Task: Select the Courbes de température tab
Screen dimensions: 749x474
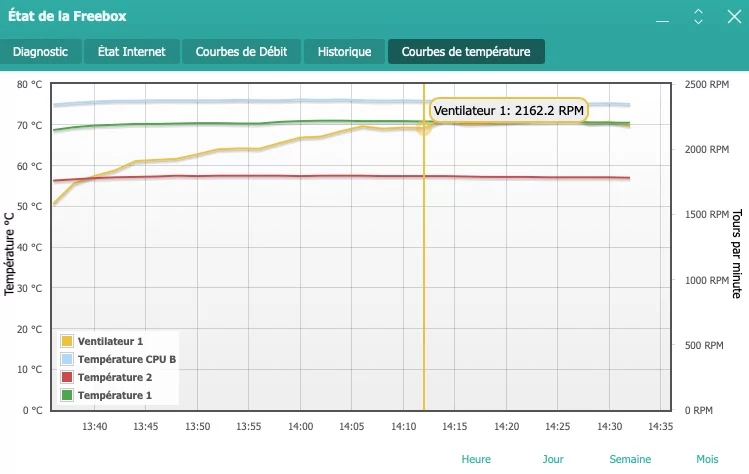Action: pos(466,52)
